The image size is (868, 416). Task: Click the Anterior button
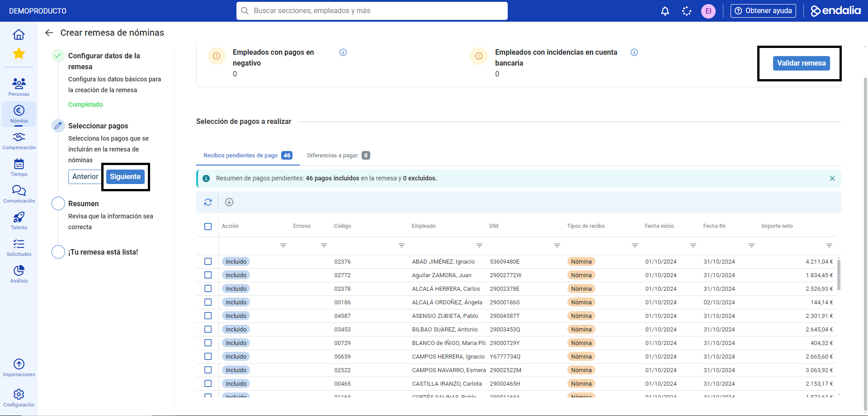pos(85,177)
